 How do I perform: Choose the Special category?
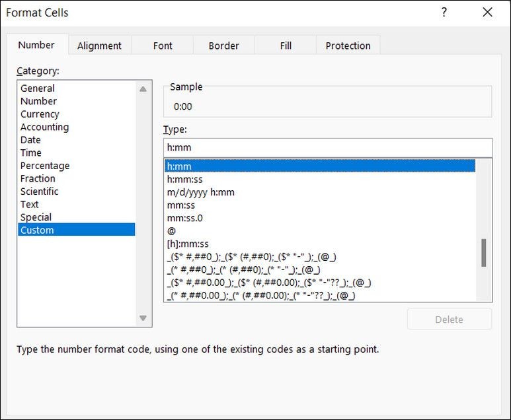point(77,217)
